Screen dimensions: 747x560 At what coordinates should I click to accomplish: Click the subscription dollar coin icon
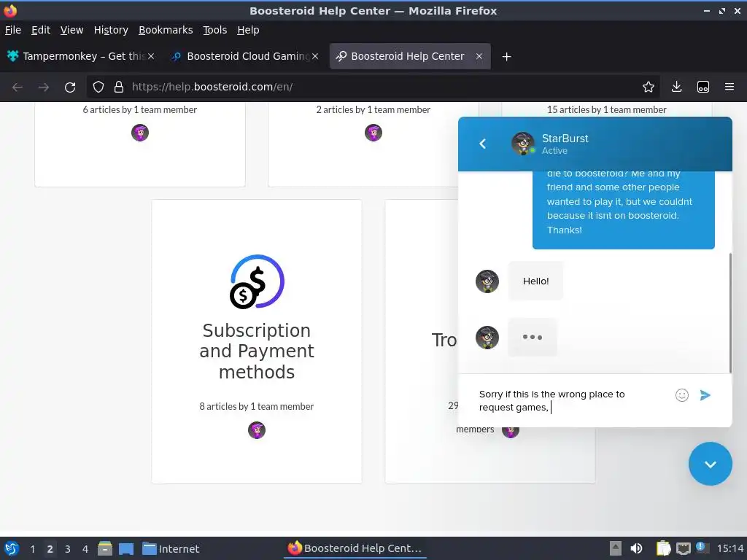(x=258, y=281)
